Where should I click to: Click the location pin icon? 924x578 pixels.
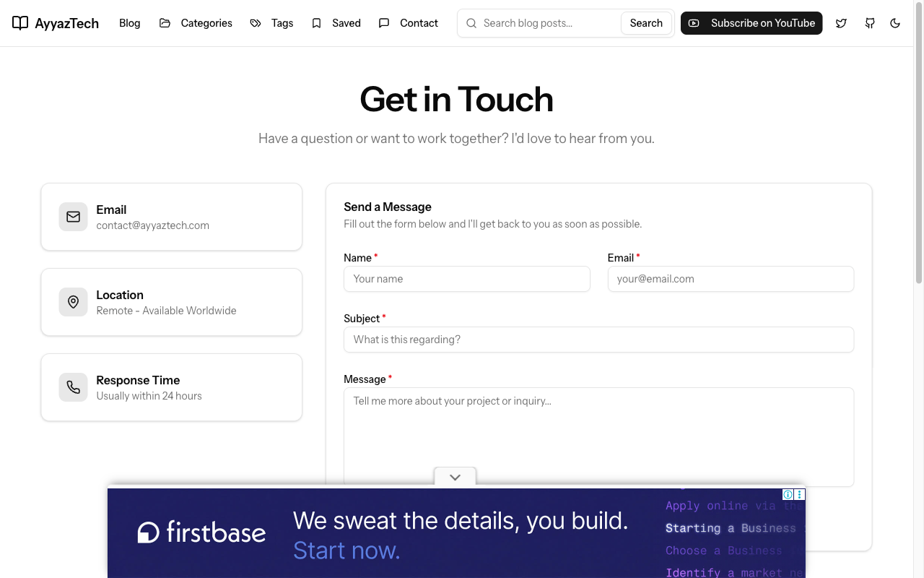click(73, 302)
